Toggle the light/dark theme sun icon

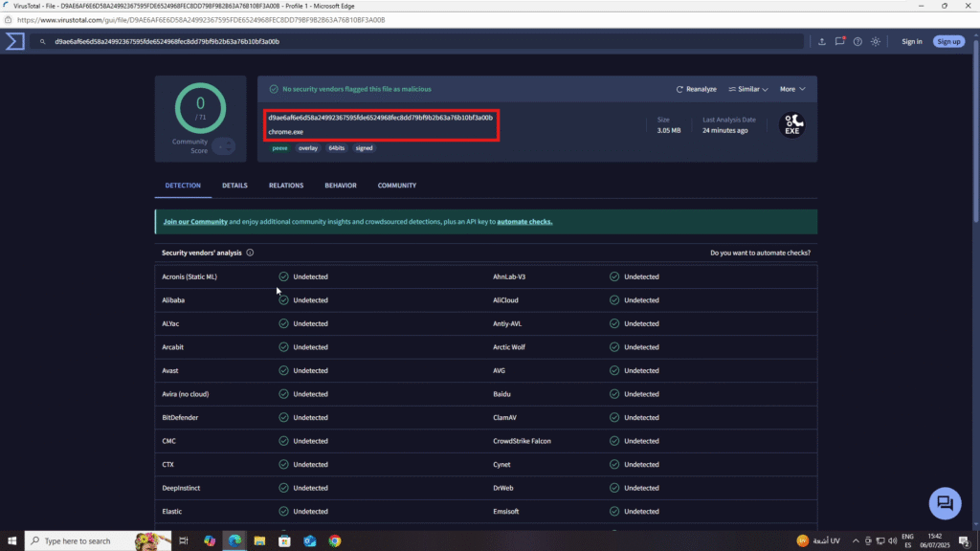[x=876, y=42]
